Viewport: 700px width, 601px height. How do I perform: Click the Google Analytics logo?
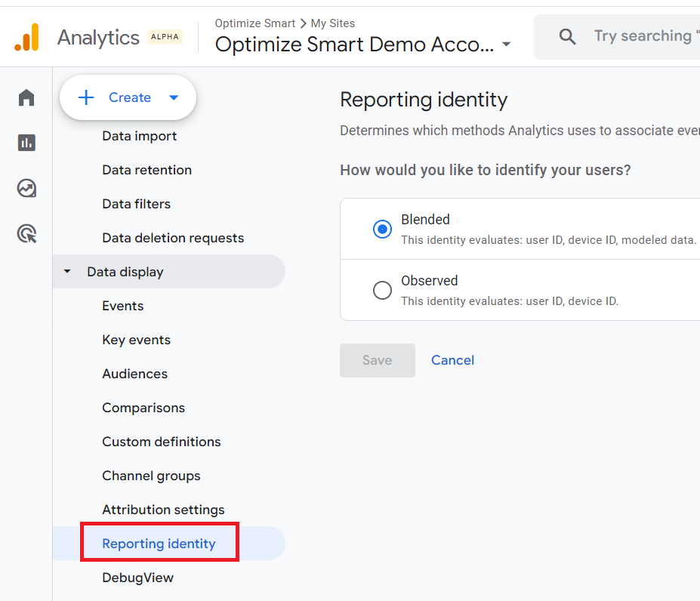tap(26, 37)
